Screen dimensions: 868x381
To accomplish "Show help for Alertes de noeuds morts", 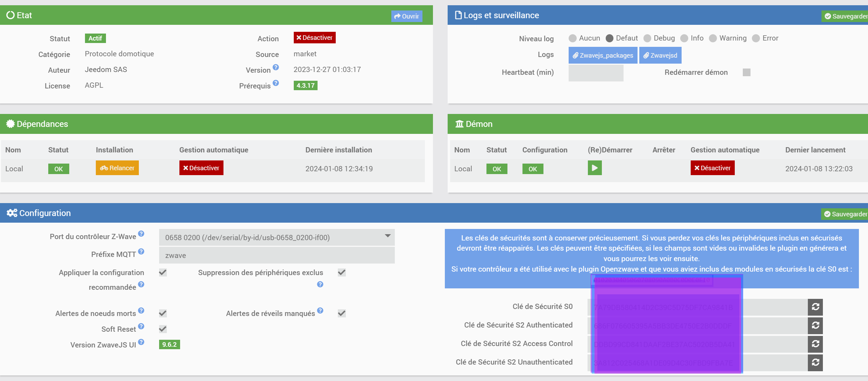I will click(x=141, y=310).
